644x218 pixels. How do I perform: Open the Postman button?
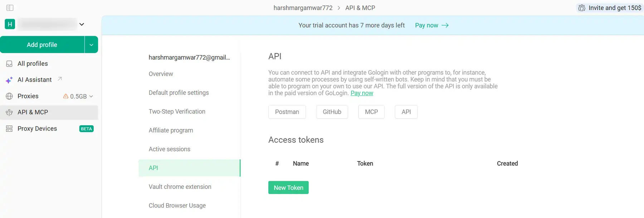(287, 112)
